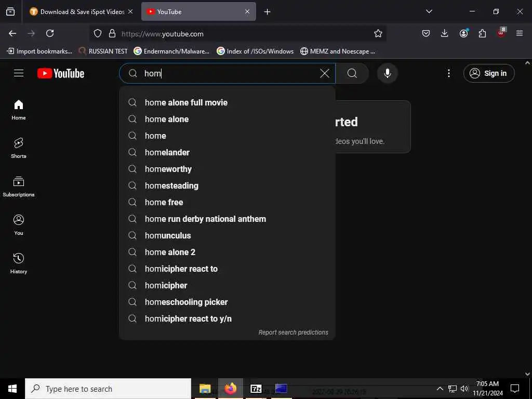Click the YouTube logo
This screenshot has height=399, width=532.
(x=61, y=73)
